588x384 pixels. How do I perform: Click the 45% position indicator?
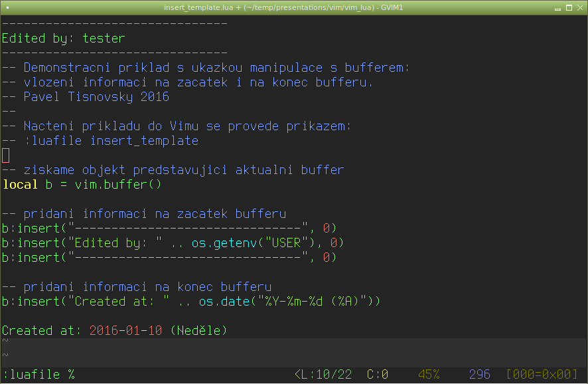coord(429,375)
